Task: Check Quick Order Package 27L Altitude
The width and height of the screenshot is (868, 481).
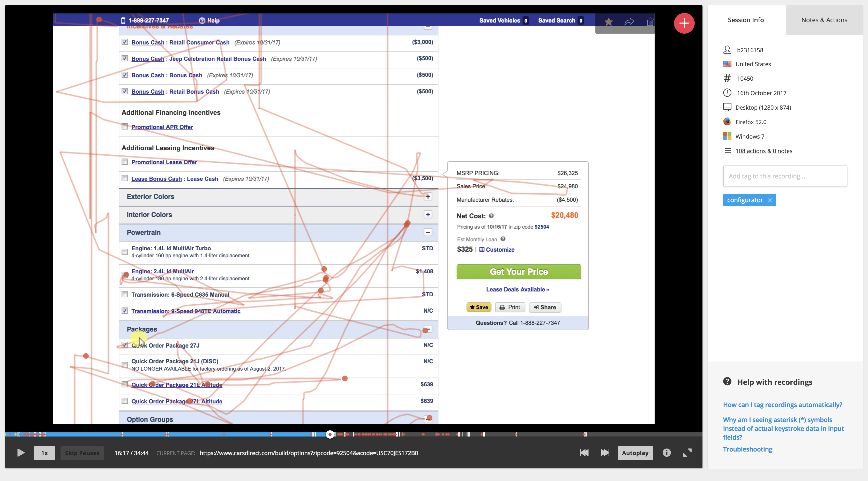Action: [x=125, y=401]
